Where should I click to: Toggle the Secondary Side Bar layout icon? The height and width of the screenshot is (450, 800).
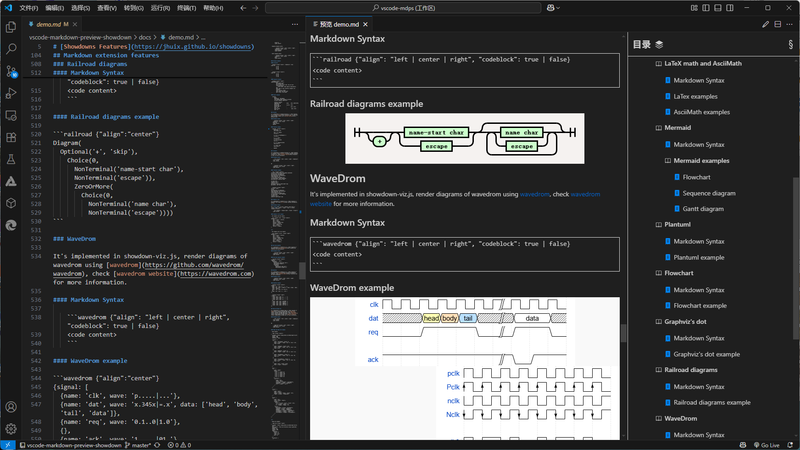(x=730, y=8)
